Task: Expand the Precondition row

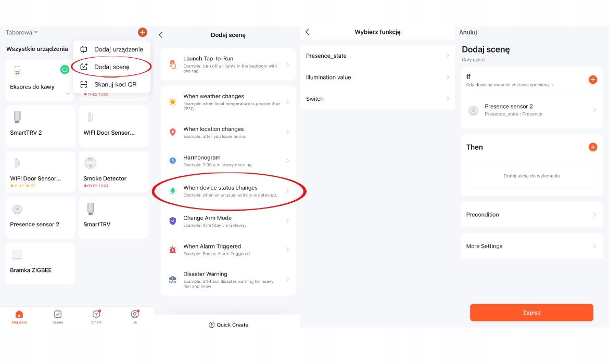Action: tap(531, 215)
